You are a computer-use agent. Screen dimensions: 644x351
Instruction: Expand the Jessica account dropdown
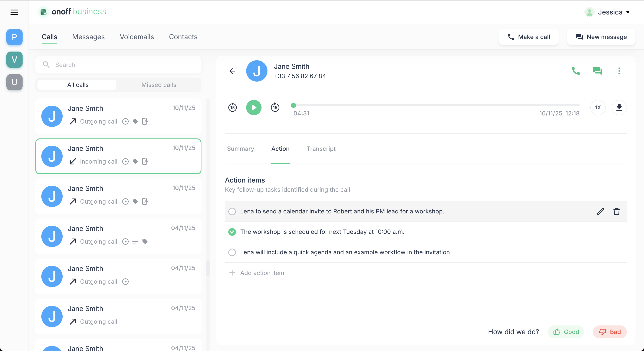tap(628, 12)
